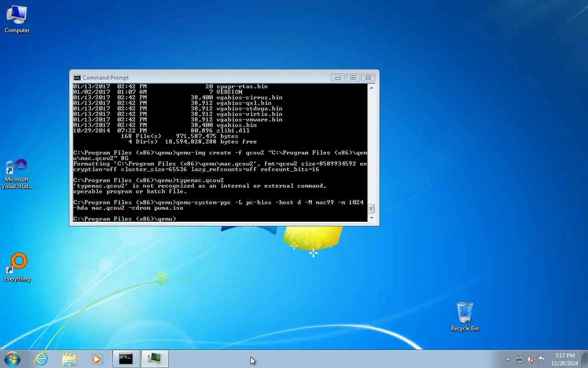Click the vgabios-vmware.bin line
Screen dimensions: 588x368
click(x=178, y=120)
